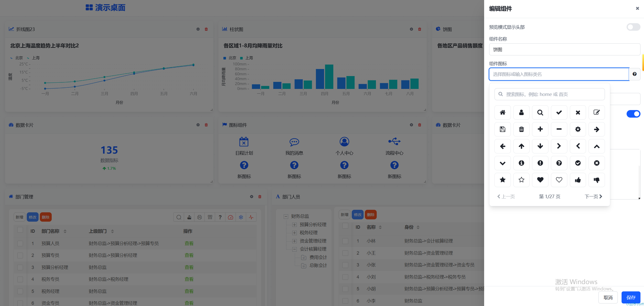Viewport: 644px width, 306px height.
Task: Check the row checkbox for 预算人员
Action: 20,243
